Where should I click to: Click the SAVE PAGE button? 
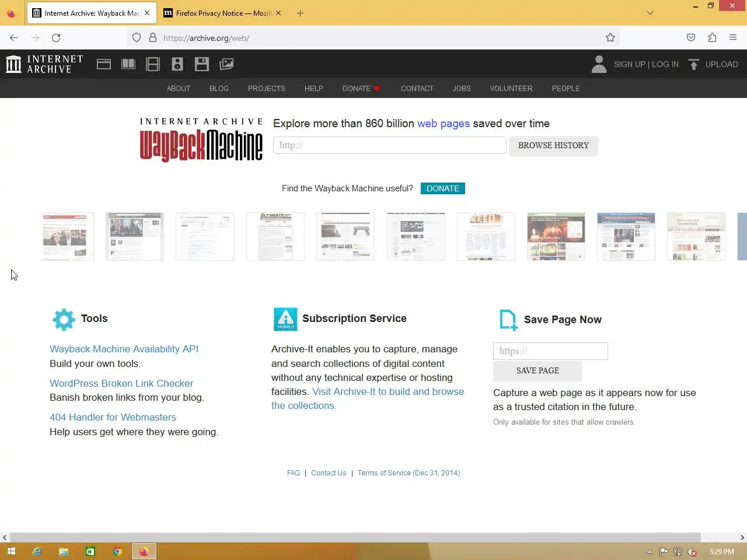[x=537, y=371]
